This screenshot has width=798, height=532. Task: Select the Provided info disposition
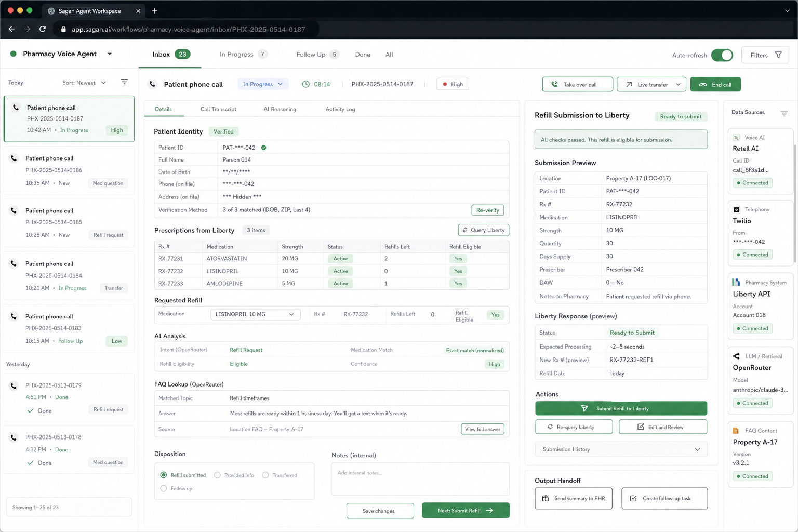coord(217,475)
